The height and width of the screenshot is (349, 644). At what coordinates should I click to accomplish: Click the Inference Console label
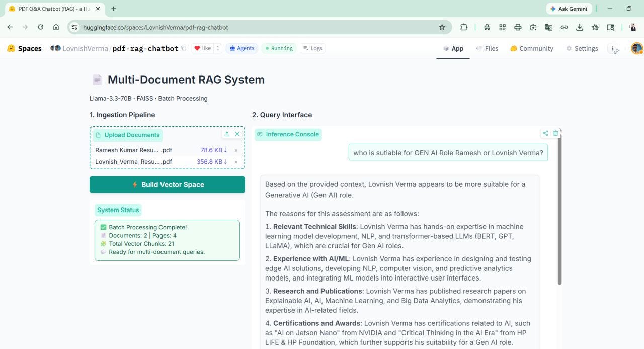pyautogui.click(x=288, y=134)
